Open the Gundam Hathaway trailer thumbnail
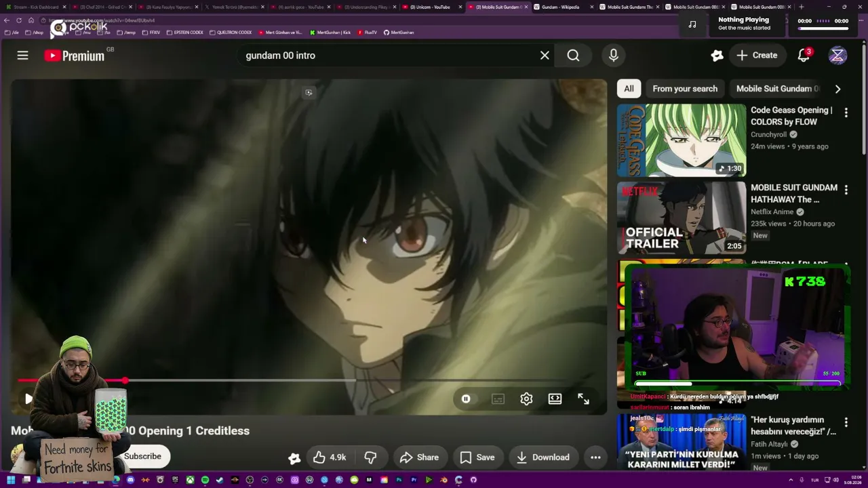Image resolution: width=868 pixels, height=488 pixels. 681,218
